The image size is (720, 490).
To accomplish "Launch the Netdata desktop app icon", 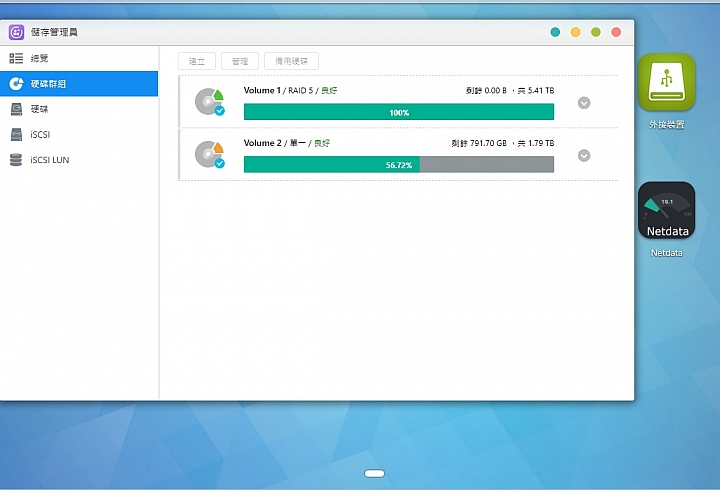I will click(x=666, y=210).
